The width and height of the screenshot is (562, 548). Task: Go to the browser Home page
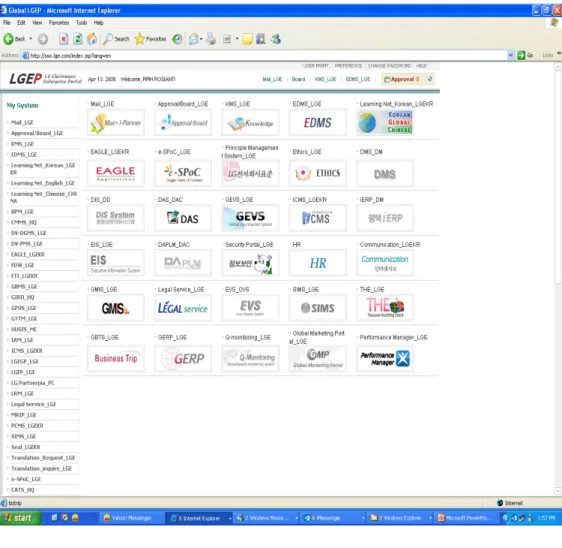92,39
